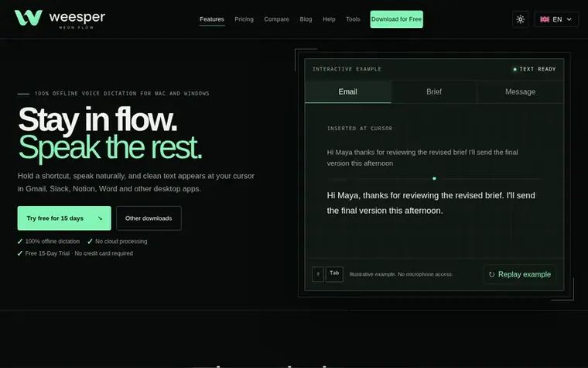The image size is (588, 368).
Task: Open the EN language dropdown
Action: coord(556,19)
